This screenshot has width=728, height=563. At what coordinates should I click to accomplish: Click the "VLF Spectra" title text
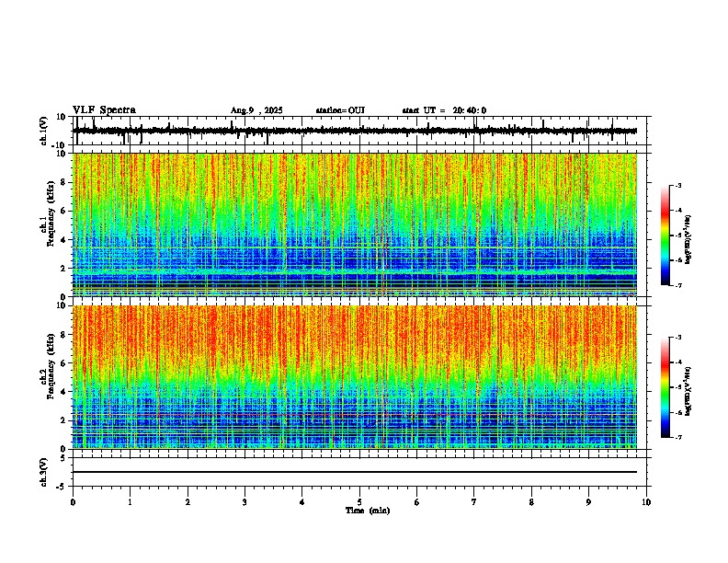point(104,110)
